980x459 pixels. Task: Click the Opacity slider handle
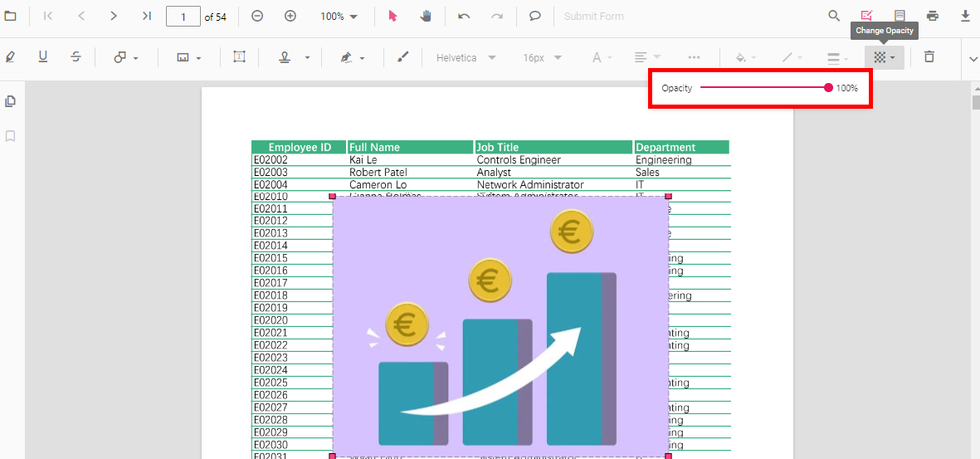828,88
